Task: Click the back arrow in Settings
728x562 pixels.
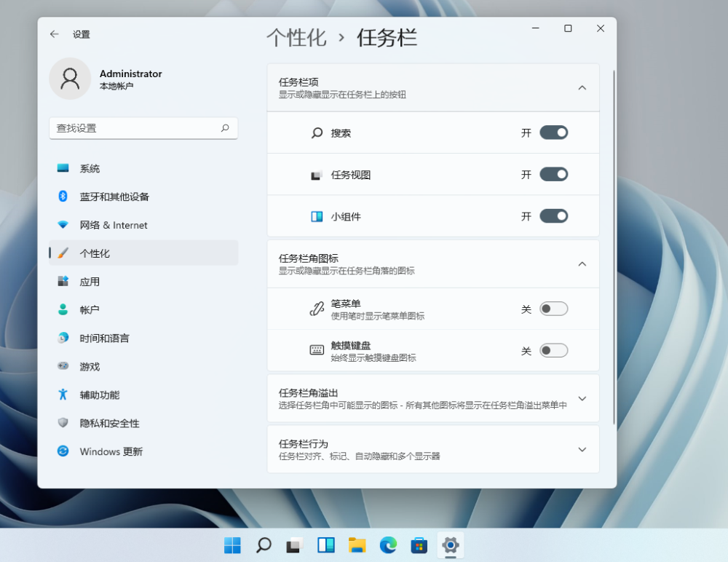Action: (x=54, y=34)
